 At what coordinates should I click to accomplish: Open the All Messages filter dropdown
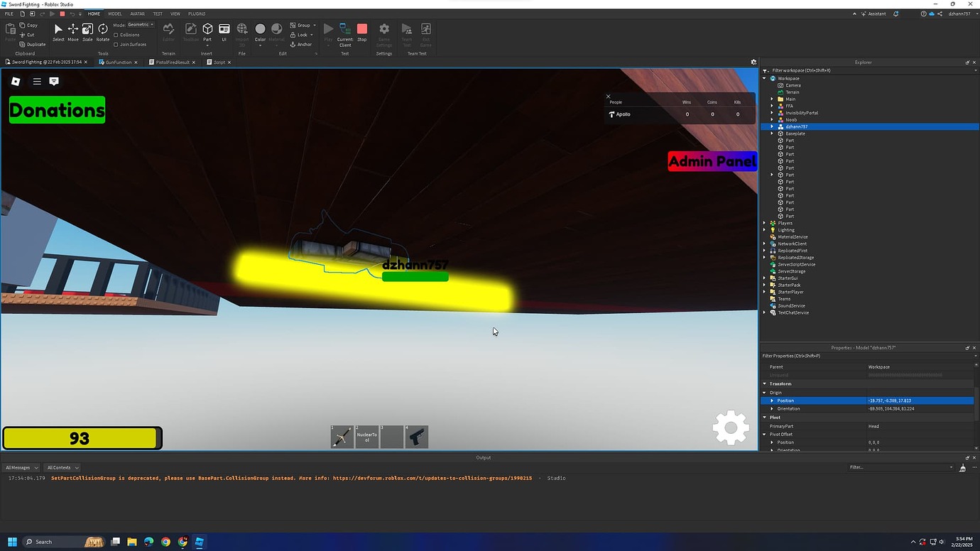pos(21,467)
